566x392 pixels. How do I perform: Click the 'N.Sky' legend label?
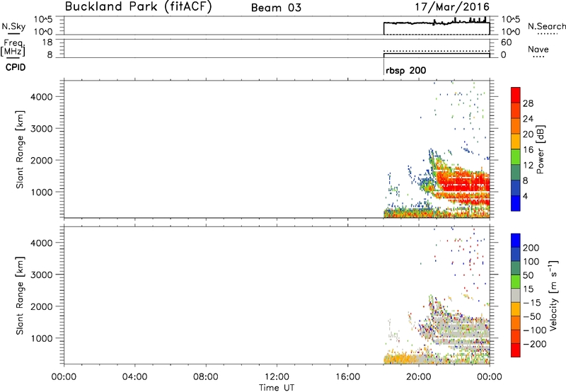13,26
